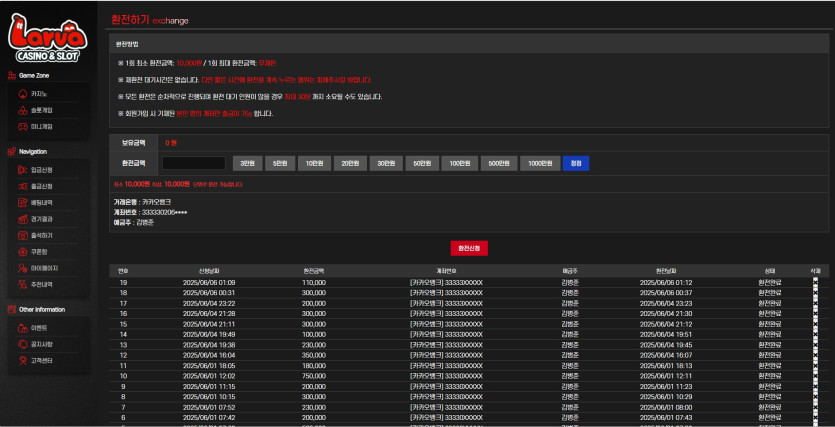Click the 환전하기 exchange page title
835x427 pixels.
point(130,20)
